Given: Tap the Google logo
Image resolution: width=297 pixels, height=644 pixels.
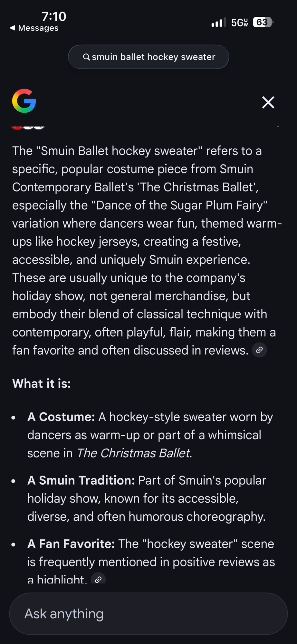Looking at the screenshot, I should (x=24, y=101).
